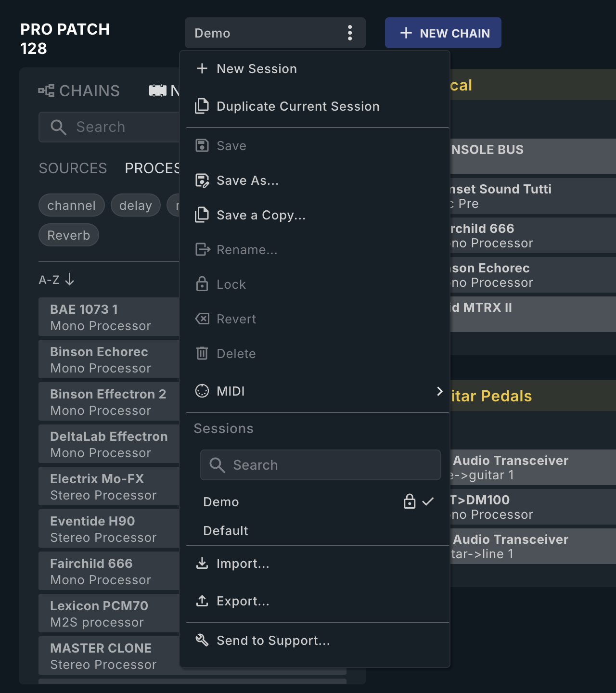Click the checkmark on the Demo session row

pos(428,501)
